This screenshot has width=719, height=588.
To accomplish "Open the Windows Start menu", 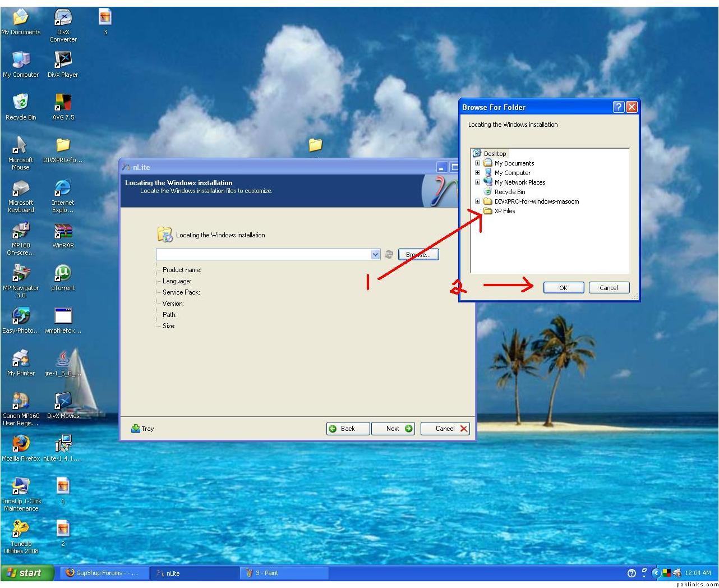I will click(26, 573).
